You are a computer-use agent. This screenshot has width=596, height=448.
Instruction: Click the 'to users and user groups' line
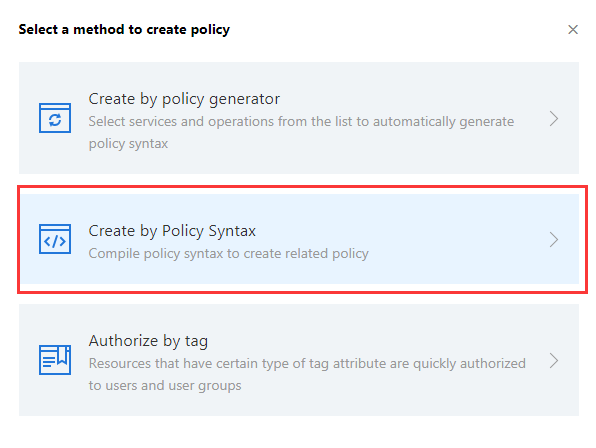click(x=165, y=386)
